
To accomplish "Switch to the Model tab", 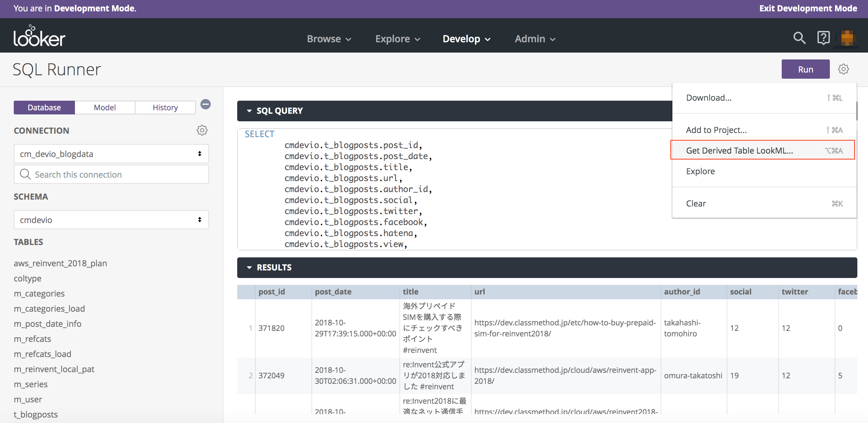I will point(105,107).
